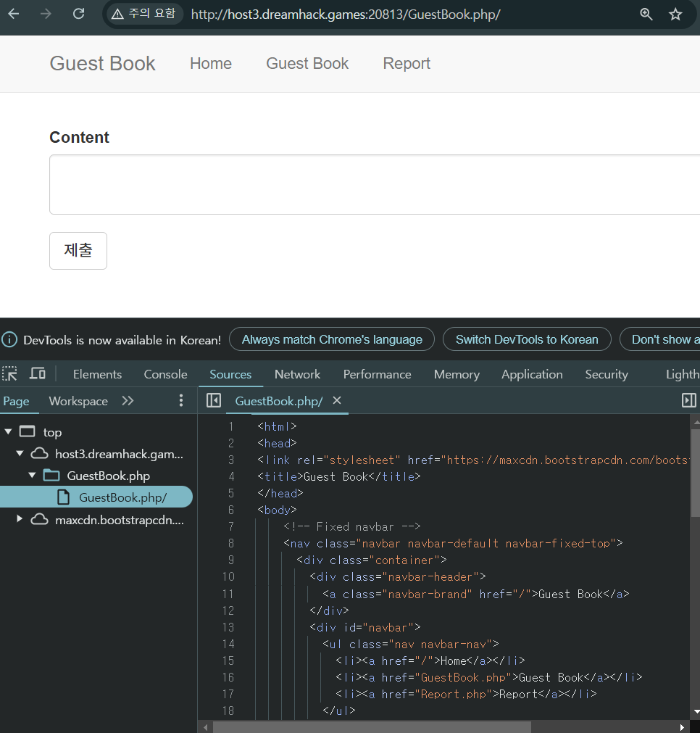
Task: Select the maxcdn.bootstrapcdn domain row
Action: pos(98,520)
